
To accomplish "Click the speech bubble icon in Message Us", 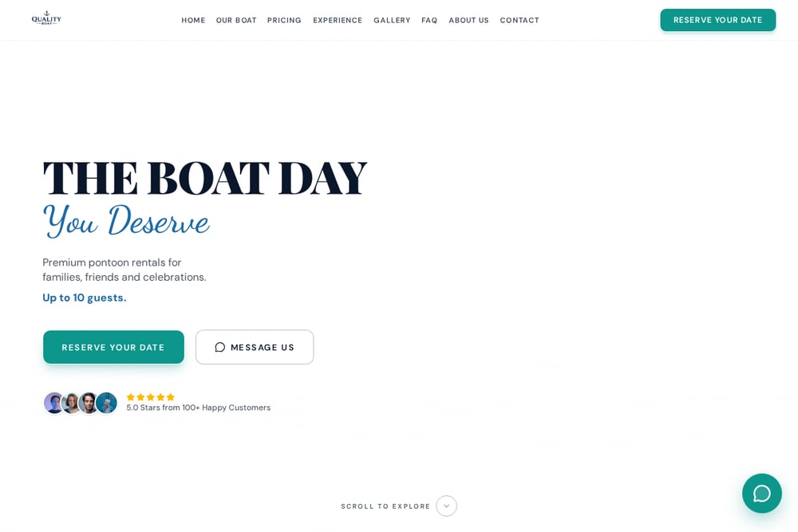I will (x=220, y=347).
